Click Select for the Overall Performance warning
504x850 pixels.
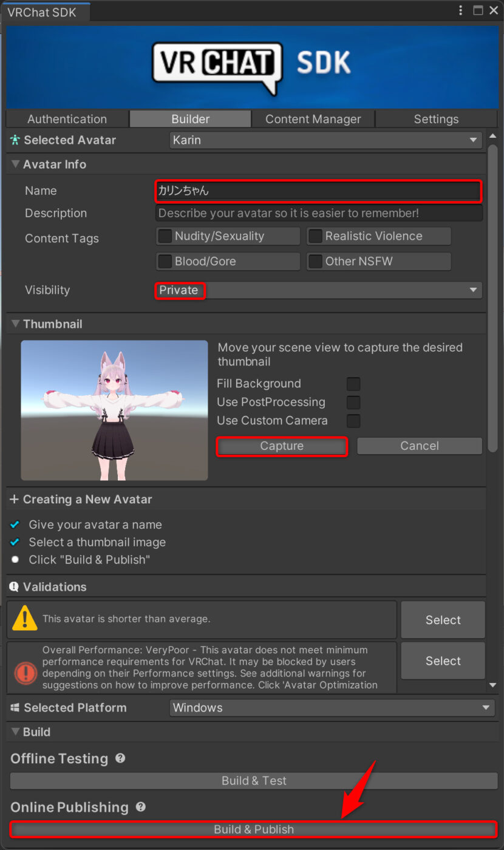point(443,661)
